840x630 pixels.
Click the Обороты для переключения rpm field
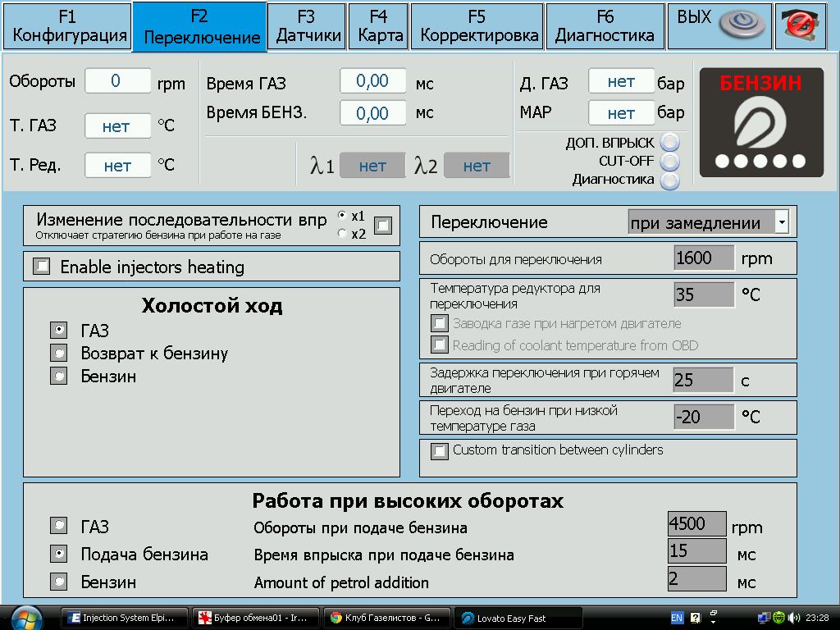(703, 258)
